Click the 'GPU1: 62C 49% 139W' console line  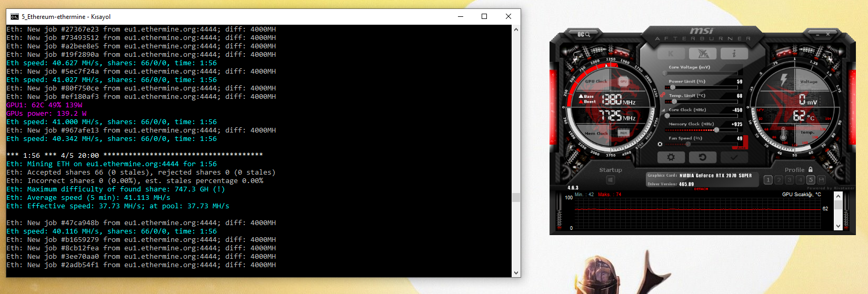click(x=44, y=105)
